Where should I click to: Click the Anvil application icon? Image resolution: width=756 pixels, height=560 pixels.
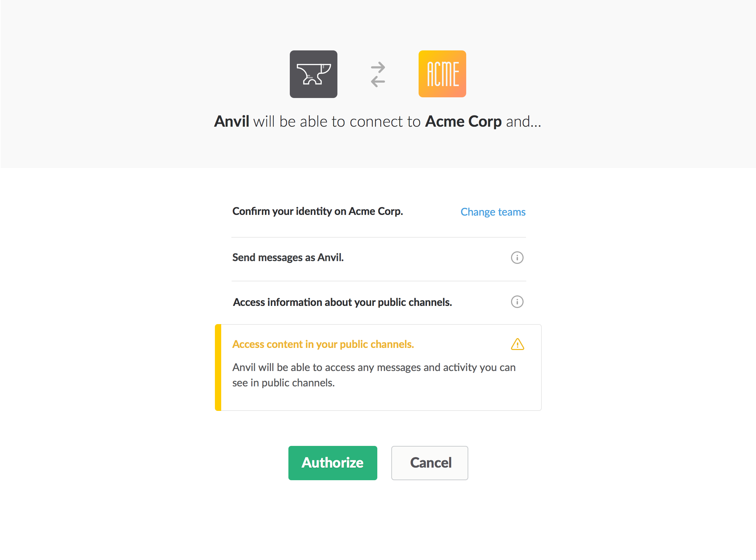click(x=315, y=73)
